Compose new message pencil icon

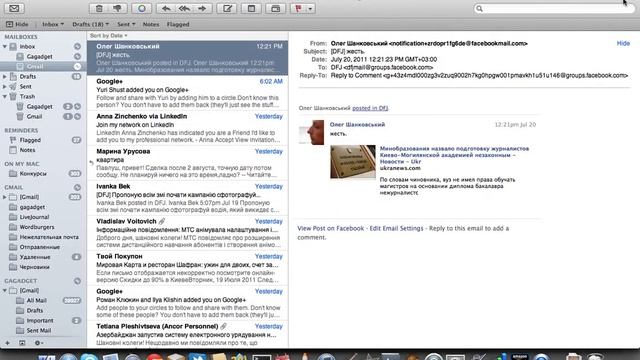pos(227,8)
